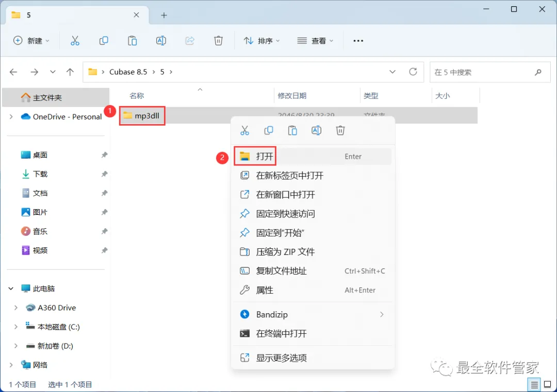Expand address bar history dropdown
557x392 pixels.
point(392,72)
